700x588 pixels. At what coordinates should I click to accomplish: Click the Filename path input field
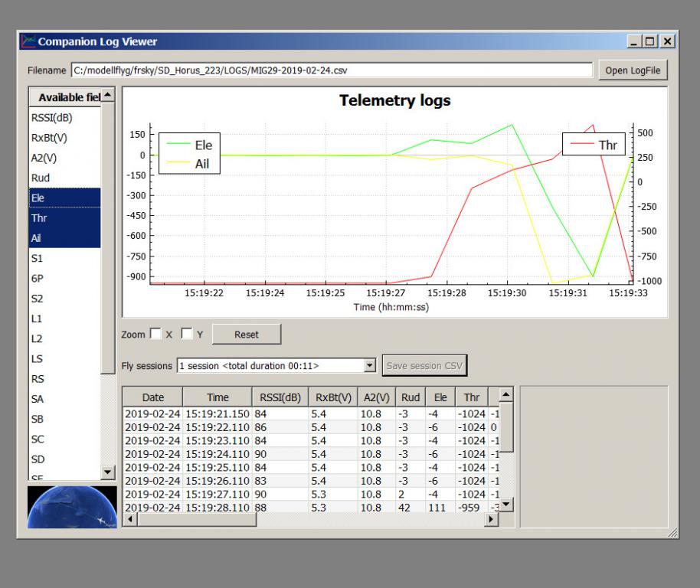[332, 70]
